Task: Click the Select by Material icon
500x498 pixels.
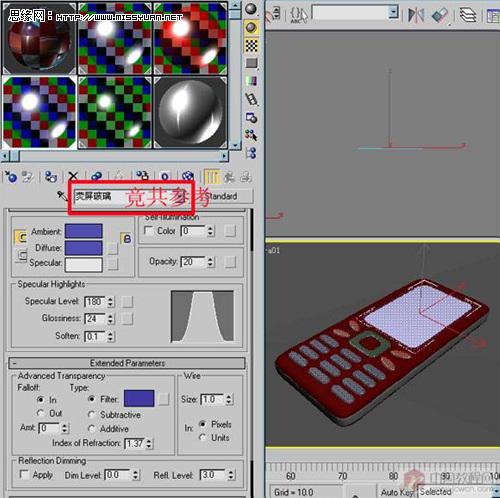Action: [x=251, y=135]
